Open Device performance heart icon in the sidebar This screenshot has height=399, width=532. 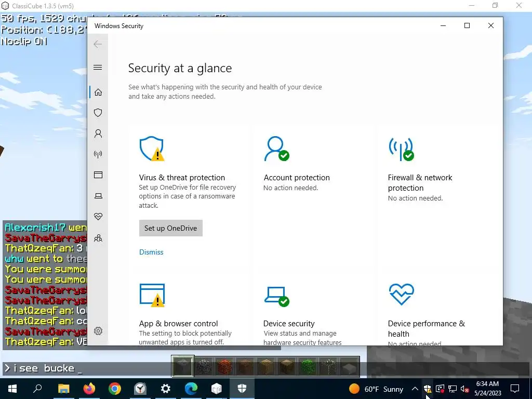tap(98, 217)
